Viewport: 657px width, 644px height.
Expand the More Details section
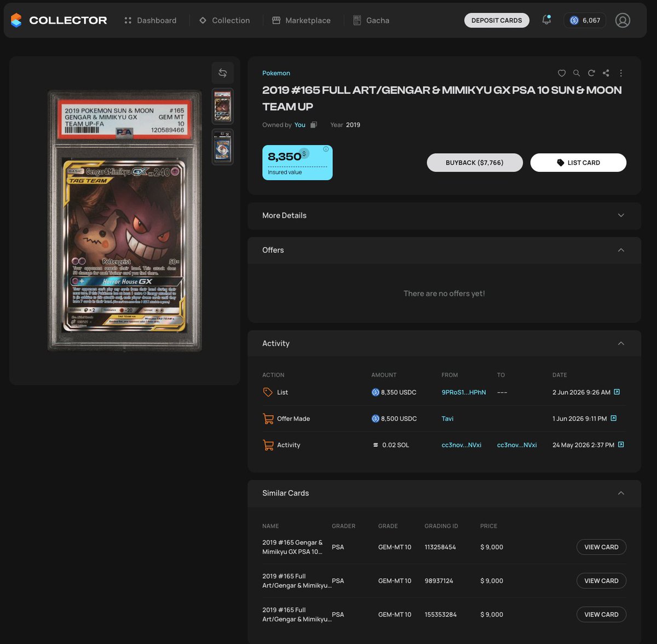[x=444, y=215]
